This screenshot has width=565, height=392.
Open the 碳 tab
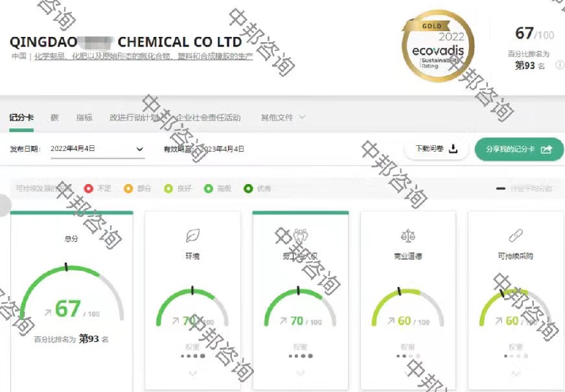[x=54, y=117]
